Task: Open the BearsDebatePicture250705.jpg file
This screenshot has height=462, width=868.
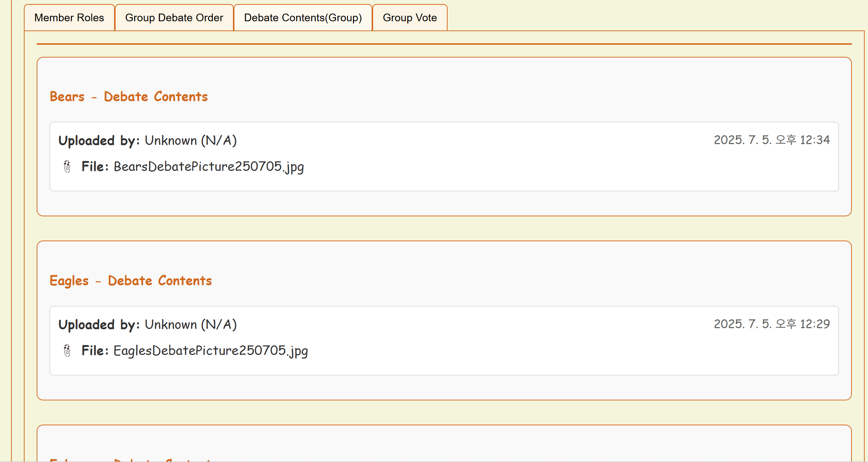Action: (208, 166)
